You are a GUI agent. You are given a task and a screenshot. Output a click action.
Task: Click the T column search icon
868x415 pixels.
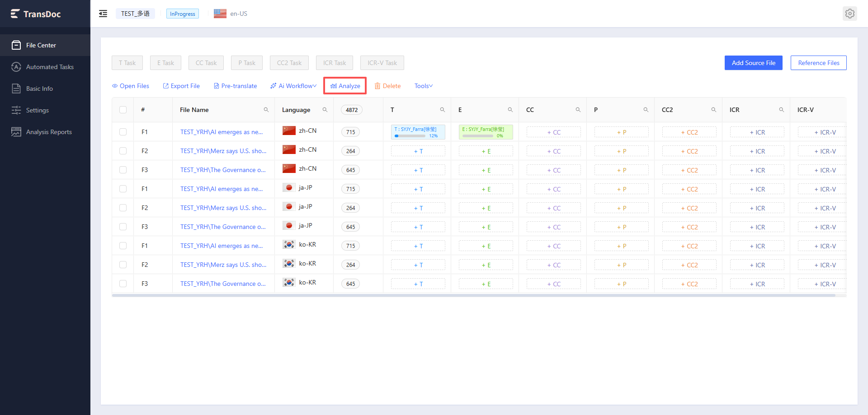pyautogui.click(x=443, y=110)
